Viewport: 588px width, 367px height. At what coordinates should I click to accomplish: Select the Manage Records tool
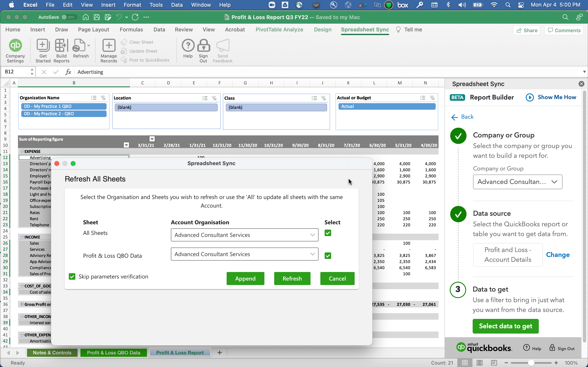click(108, 50)
